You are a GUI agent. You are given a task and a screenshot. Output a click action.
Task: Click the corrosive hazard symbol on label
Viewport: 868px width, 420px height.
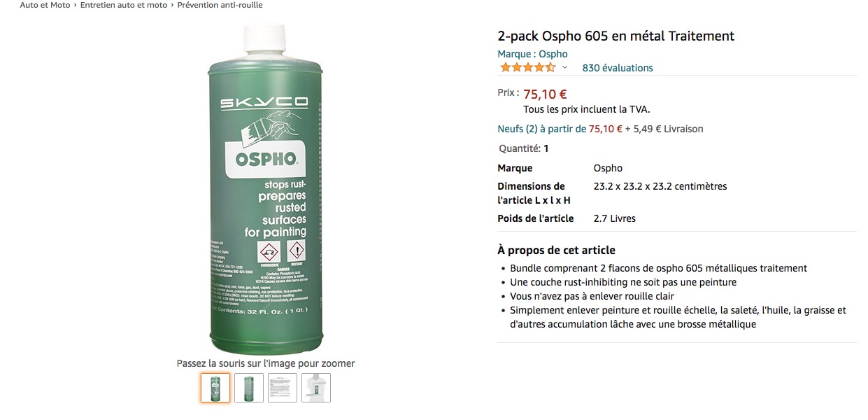coord(269,252)
